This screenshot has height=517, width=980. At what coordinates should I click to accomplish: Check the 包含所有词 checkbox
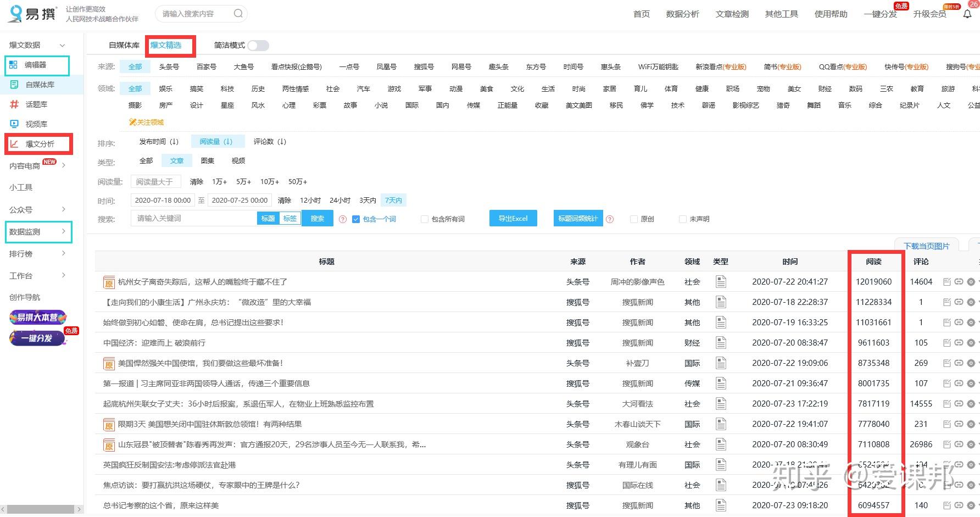pyautogui.click(x=424, y=219)
